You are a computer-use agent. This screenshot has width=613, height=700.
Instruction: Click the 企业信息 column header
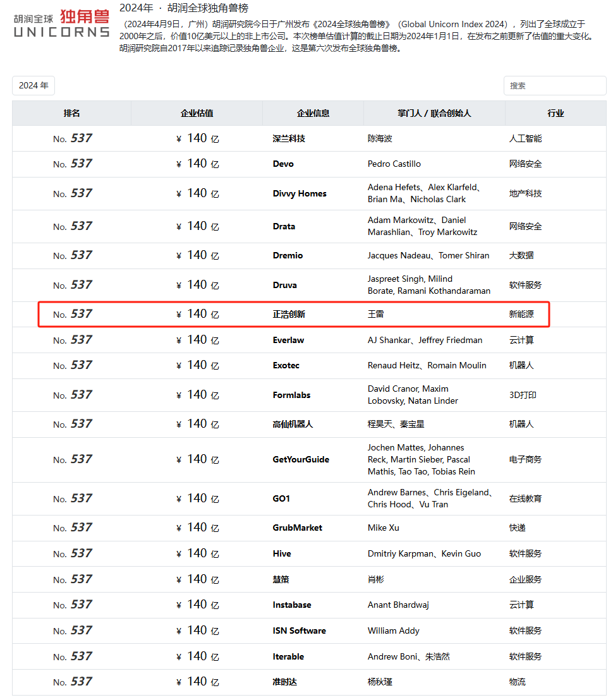click(x=313, y=113)
